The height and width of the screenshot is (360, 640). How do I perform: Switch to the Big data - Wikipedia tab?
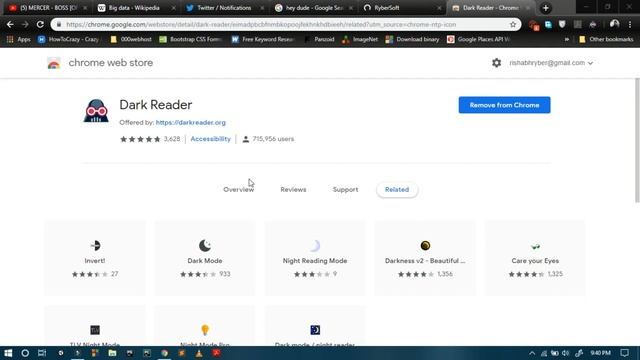135,8
